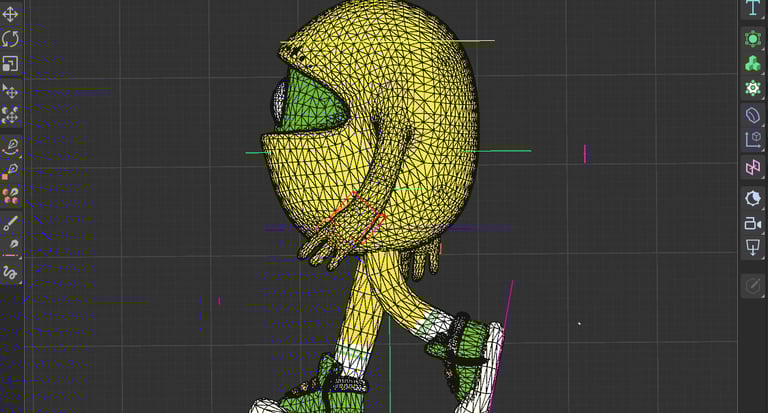Select the Scale tool
Image resolution: width=768 pixels, height=413 pixels.
tap(10, 64)
